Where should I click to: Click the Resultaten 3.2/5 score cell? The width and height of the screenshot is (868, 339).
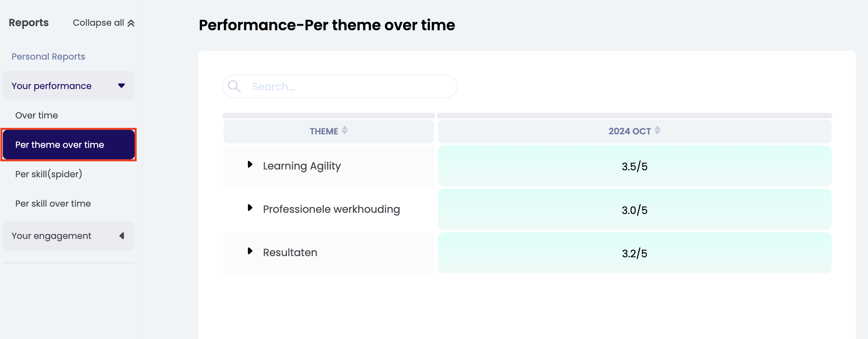pos(634,253)
